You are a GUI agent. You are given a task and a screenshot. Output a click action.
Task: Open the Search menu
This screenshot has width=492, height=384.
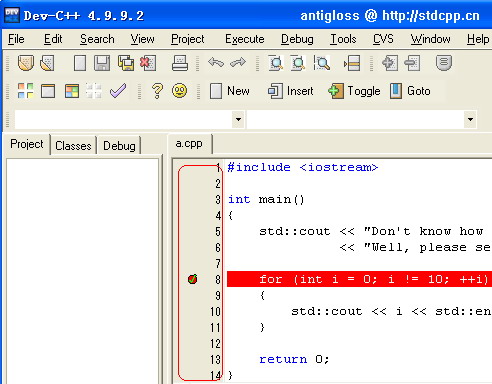[x=97, y=39]
